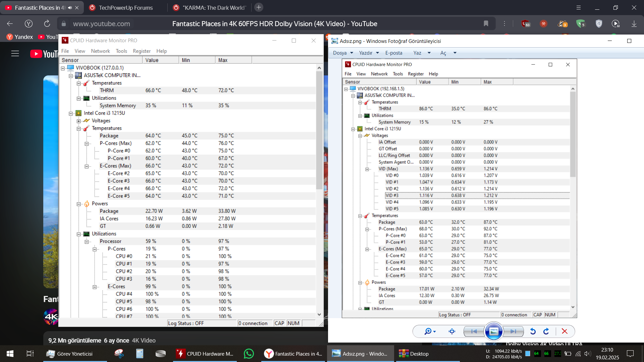Open Help menu in left Hardware Monitor

[x=161, y=51]
